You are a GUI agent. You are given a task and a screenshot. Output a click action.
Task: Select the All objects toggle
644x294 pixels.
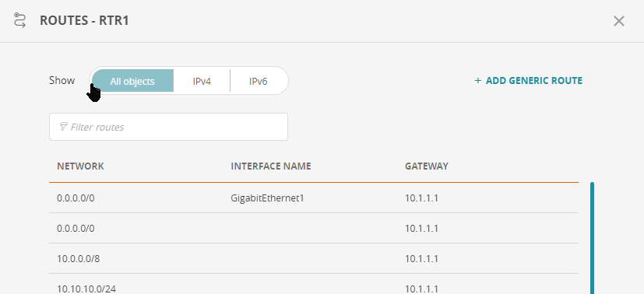coord(132,81)
